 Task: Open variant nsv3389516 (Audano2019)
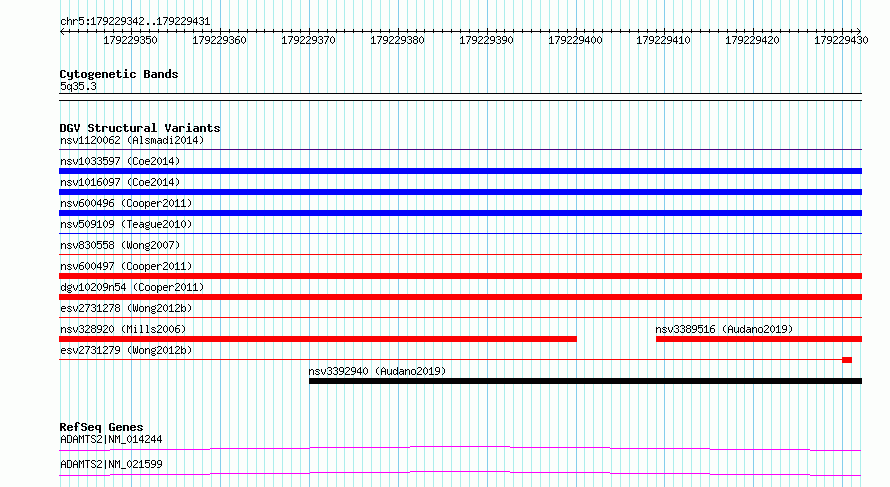pos(724,329)
